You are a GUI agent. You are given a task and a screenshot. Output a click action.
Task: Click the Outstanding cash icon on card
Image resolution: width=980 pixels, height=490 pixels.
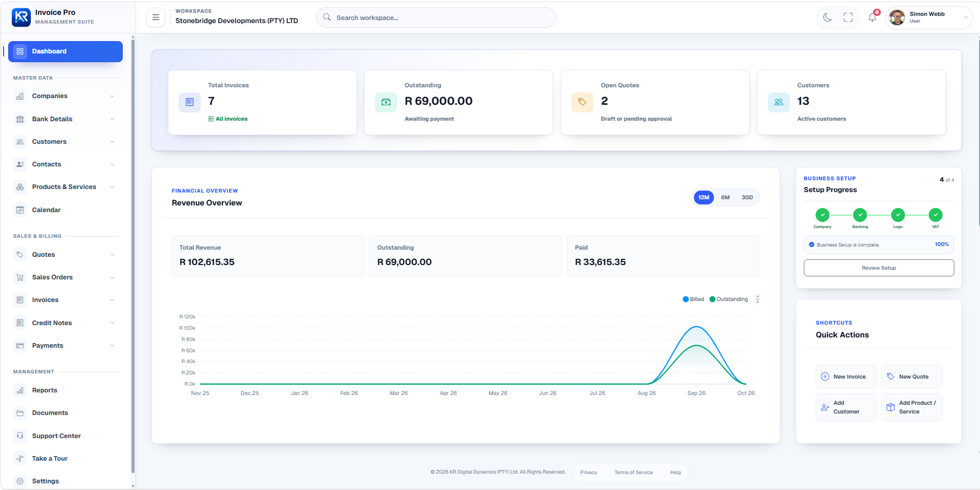pos(386,102)
